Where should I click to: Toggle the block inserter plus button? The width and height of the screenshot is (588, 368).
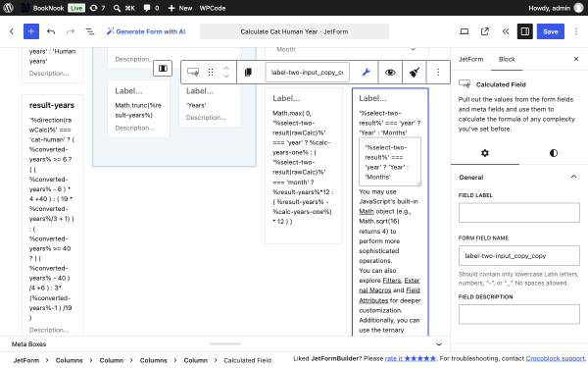click(x=31, y=31)
